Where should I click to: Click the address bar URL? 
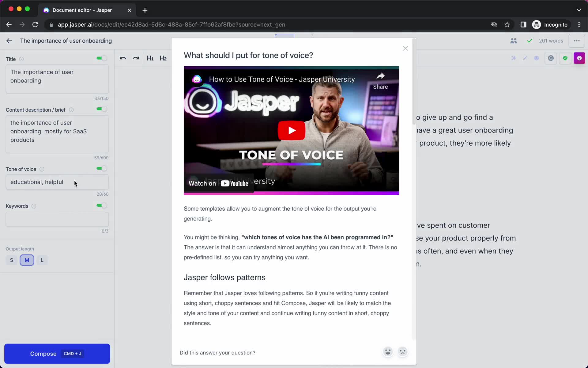171,25
